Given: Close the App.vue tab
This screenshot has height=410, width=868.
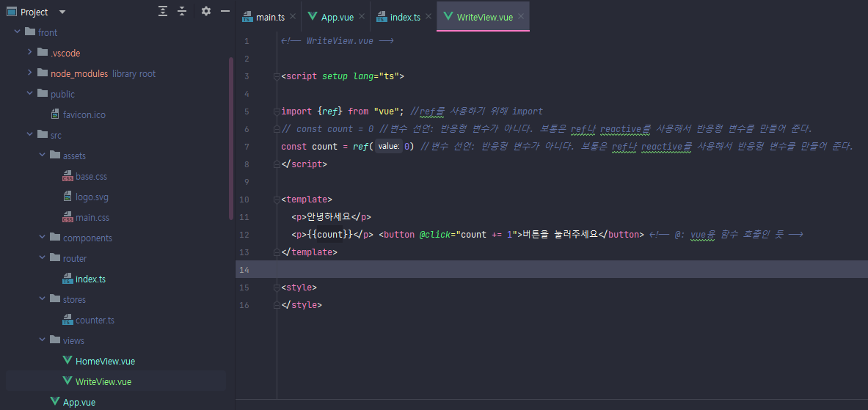Looking at the screenshot, I should [362, 17].
